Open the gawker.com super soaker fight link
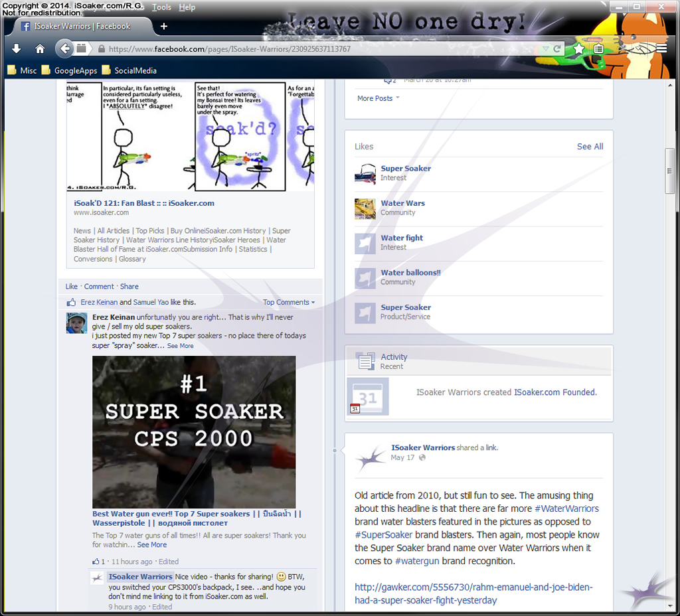Image resolution: width=680 pixels, height=616 pixels. 473,594
